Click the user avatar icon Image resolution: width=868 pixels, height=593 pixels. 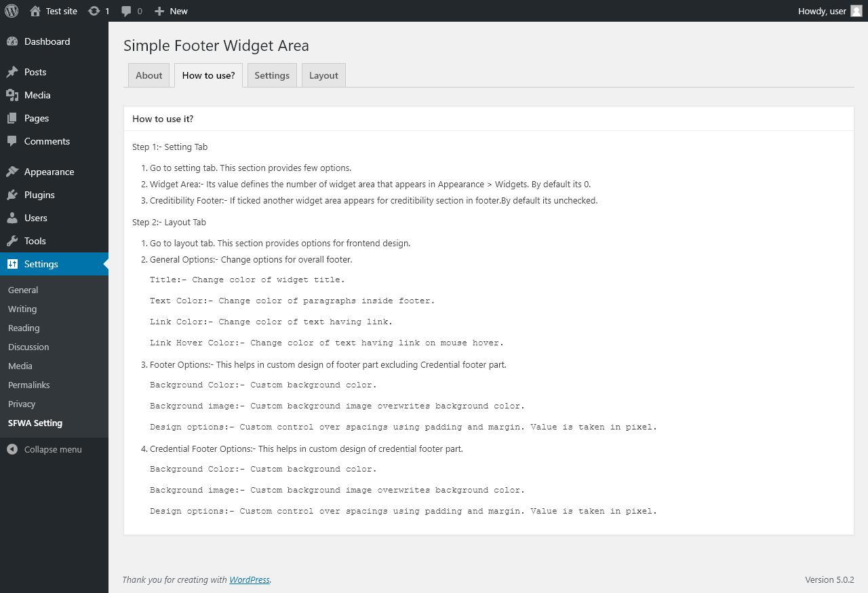(856, 11)
